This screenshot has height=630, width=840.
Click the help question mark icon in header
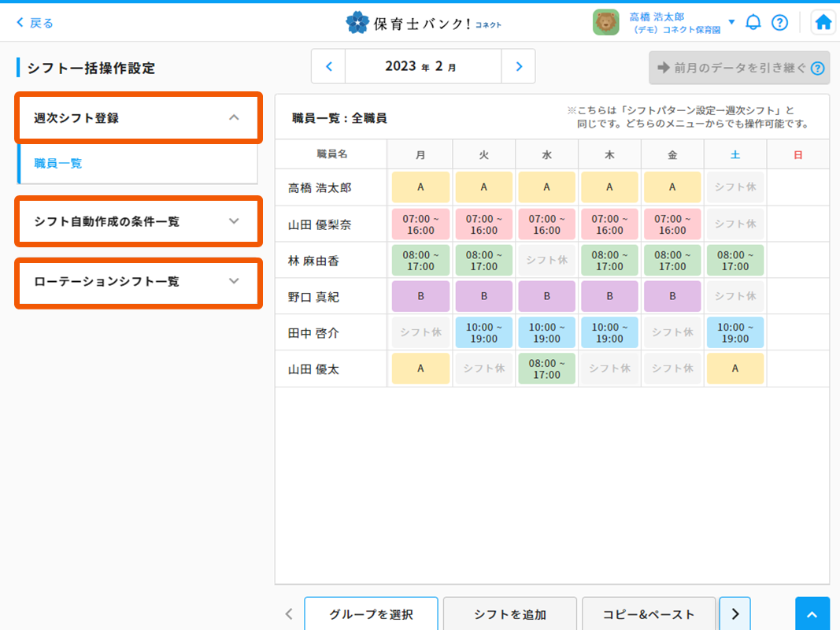coord(779,22)
